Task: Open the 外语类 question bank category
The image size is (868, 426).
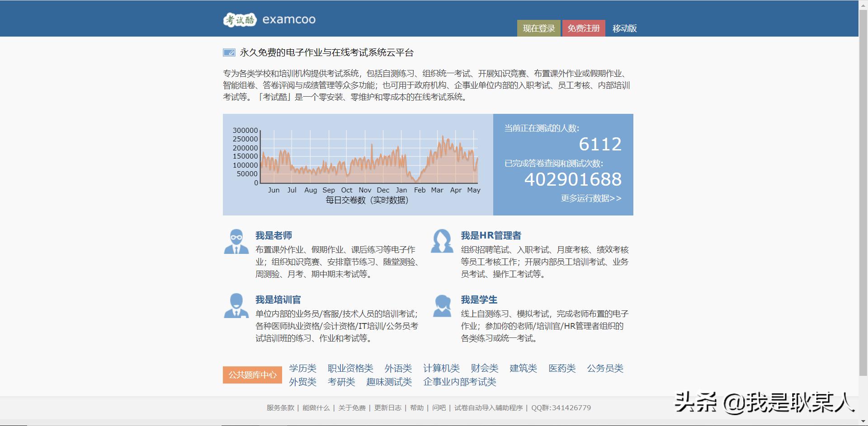Action: click(397, 368)
